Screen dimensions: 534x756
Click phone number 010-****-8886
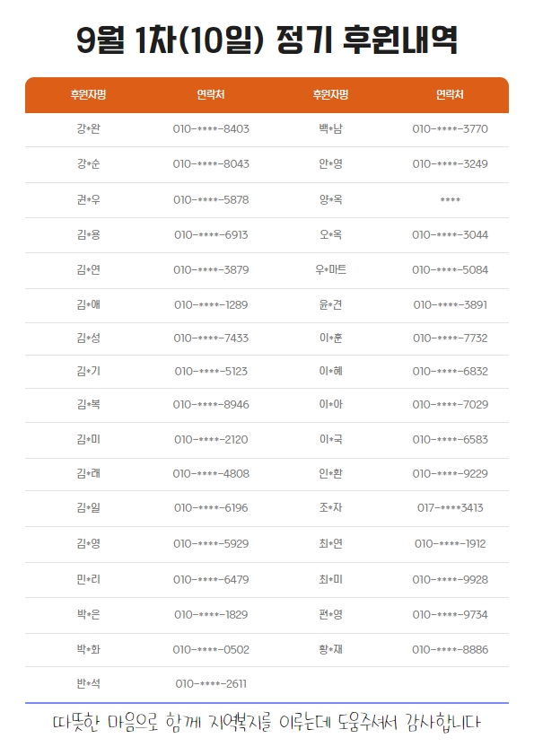(x=451, y=649)
